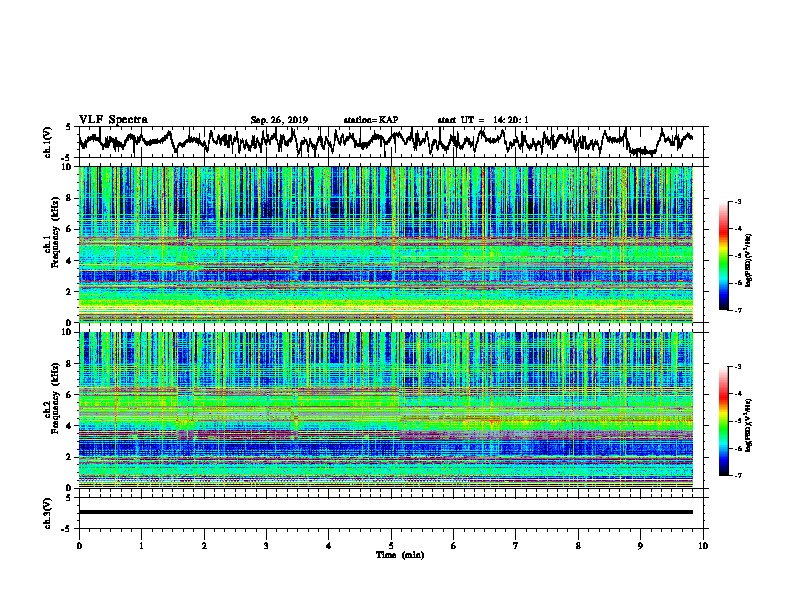
Task: Click time axis tick label "8"
Action: 578,546
